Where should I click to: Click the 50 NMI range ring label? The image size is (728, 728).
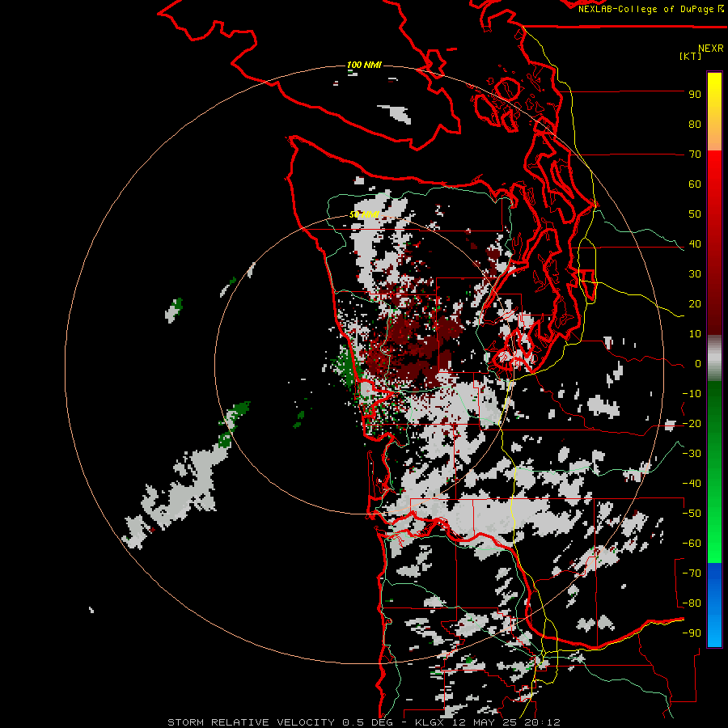365,214
